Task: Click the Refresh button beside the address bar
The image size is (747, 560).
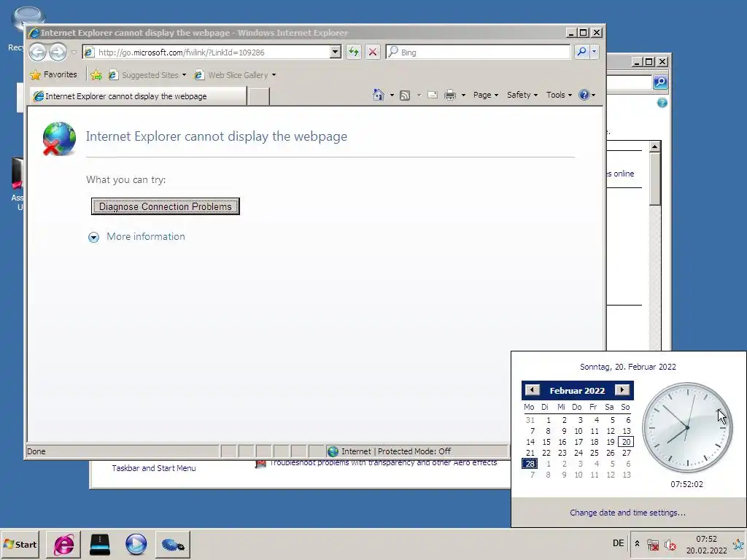Action: pyautogui.click(x=354, y=52)
